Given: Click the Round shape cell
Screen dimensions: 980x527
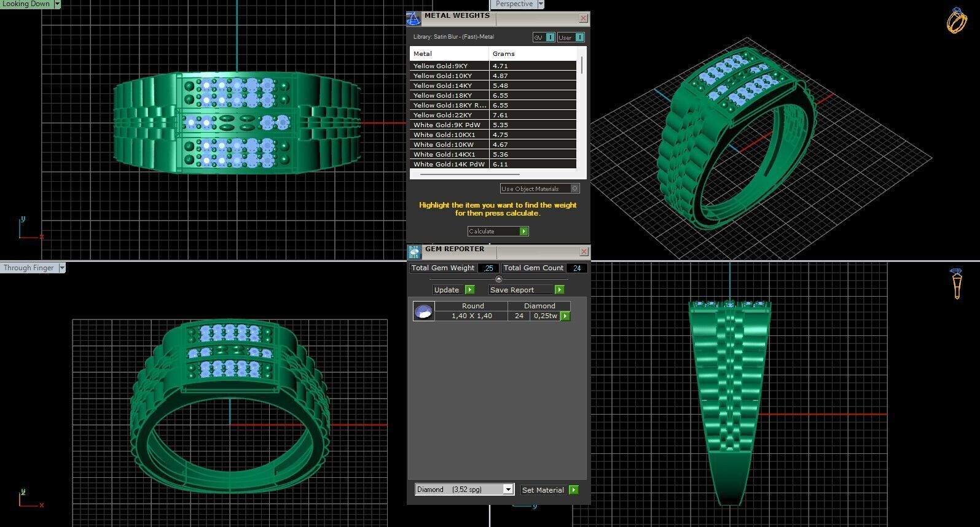Looking at the screenshot, I should click(x=472, y=306).
